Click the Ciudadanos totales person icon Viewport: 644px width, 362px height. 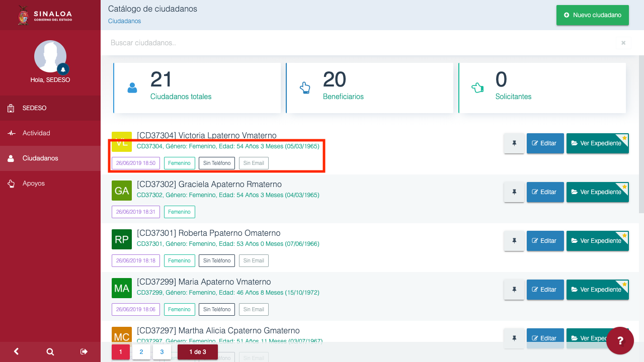pyautogui.click(x=132, y=88)
